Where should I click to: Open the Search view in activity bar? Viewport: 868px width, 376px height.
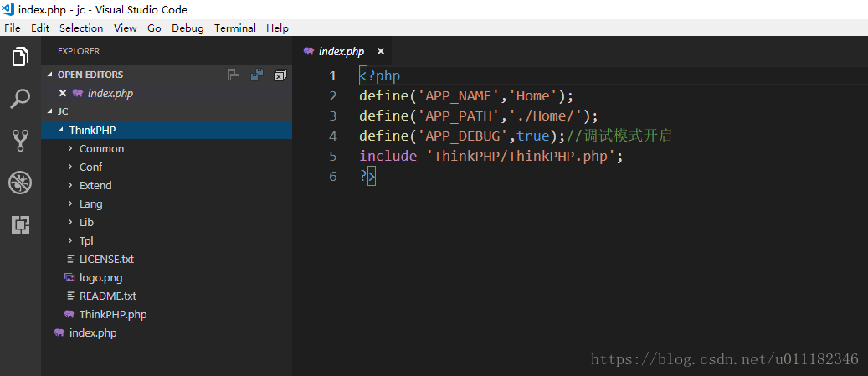click(x=20, y=99)
